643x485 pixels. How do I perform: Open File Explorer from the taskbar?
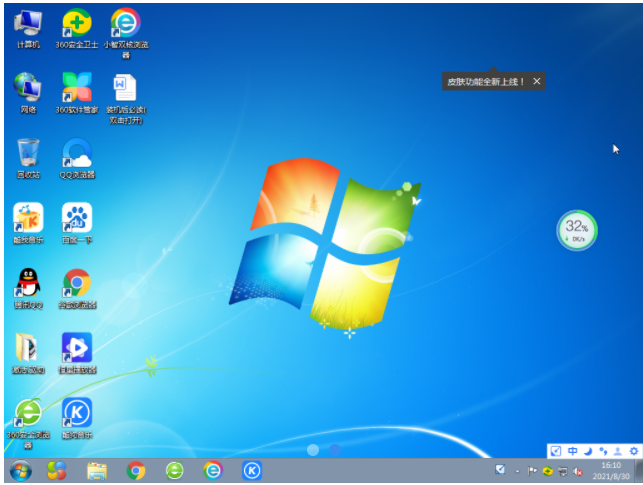coord(97,470)
